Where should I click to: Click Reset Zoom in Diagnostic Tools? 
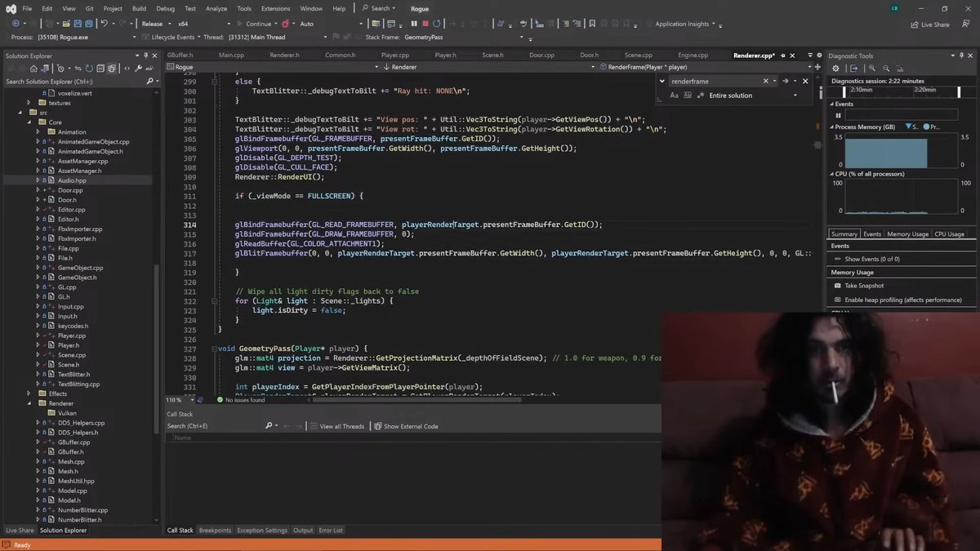900,69
